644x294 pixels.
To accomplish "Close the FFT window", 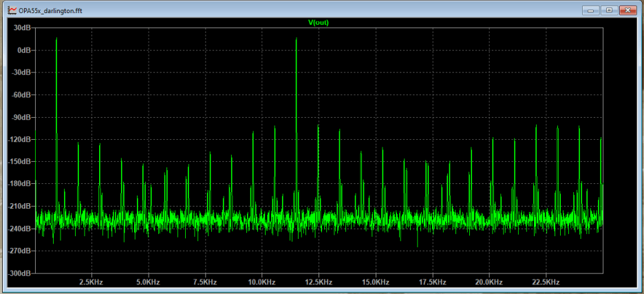I will coord(628,10).
